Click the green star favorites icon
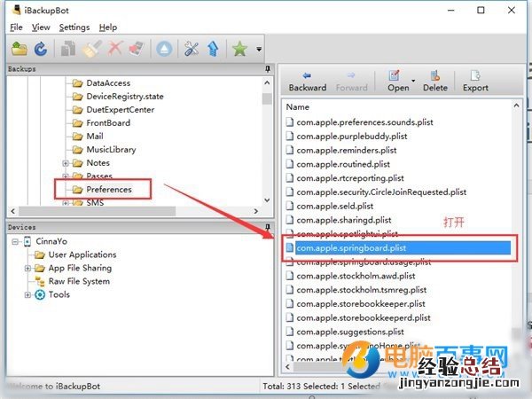 click(x=239, y=49)
